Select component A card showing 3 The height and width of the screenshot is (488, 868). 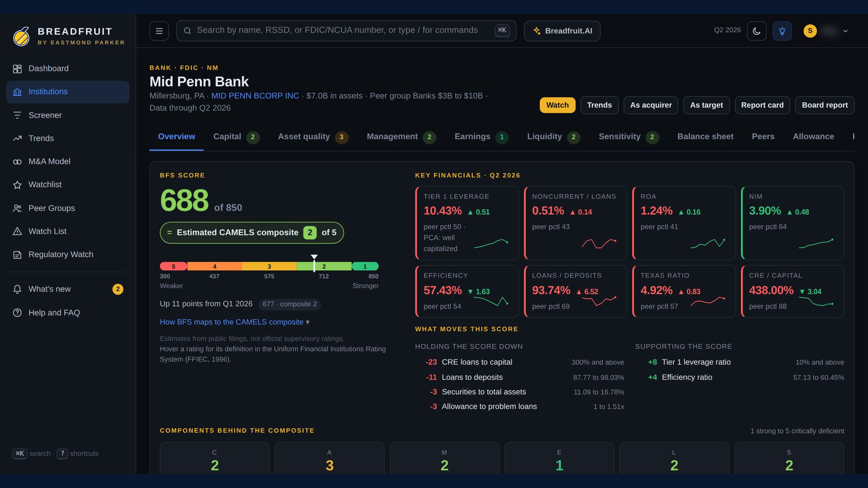pos(330,459)
